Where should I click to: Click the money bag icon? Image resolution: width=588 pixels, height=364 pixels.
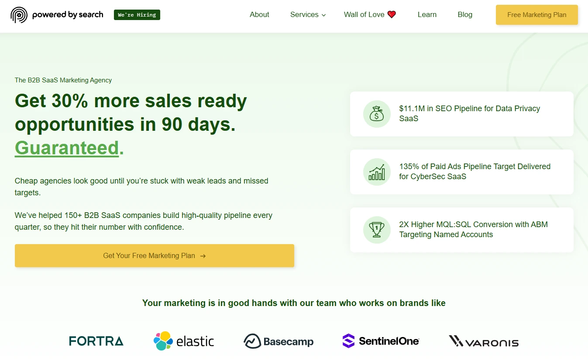coord(376,114)
